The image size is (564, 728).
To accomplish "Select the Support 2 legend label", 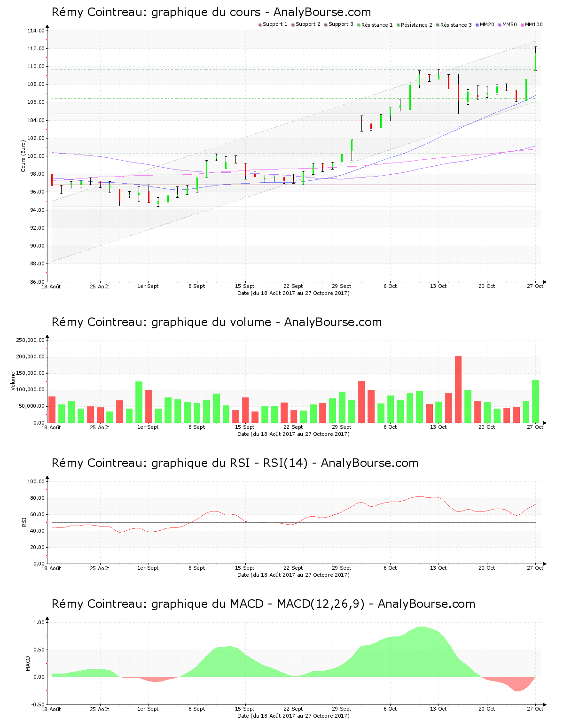I will tap(308, 24).
